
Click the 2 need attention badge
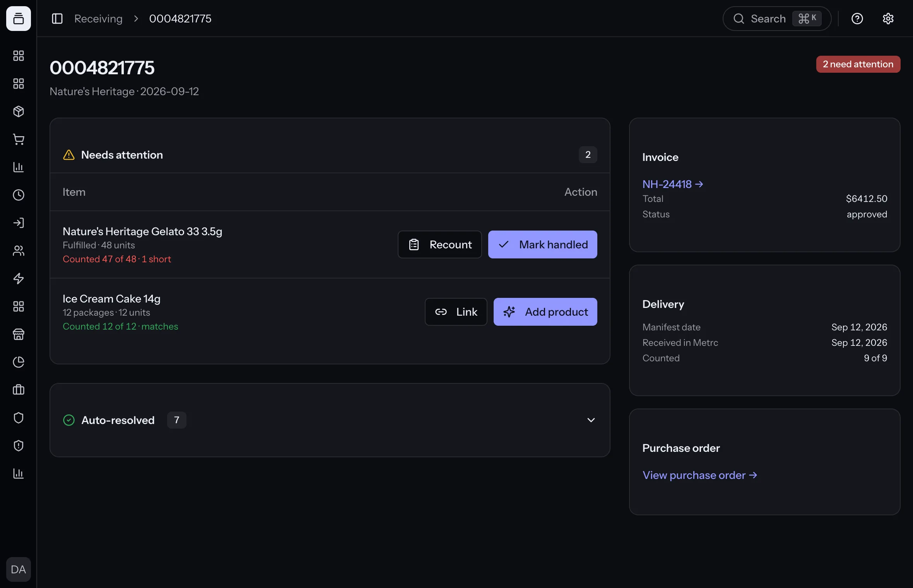[858, 64]
